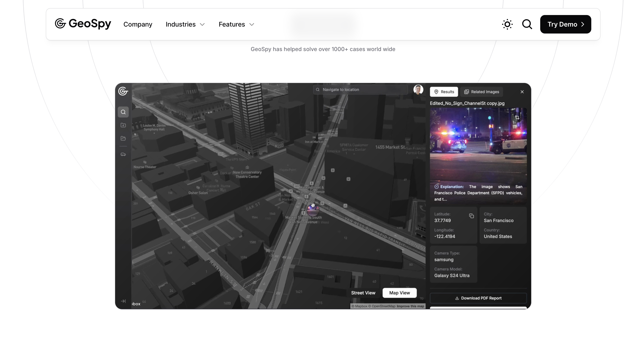
Task: Open the user profile avatar
Action: click(x=418, y=89)
